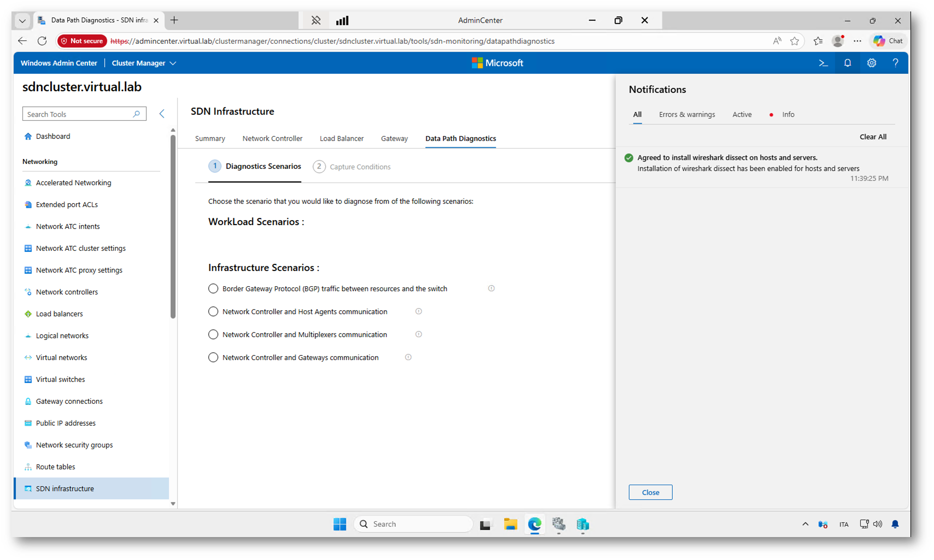Click info icon beside Host Agents communication
The image size is (934, 560).
(x=419, y=311)
